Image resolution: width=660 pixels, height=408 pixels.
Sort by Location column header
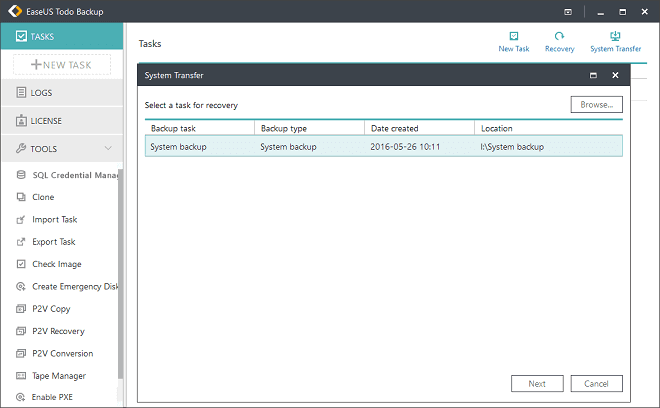click(549, 128)
